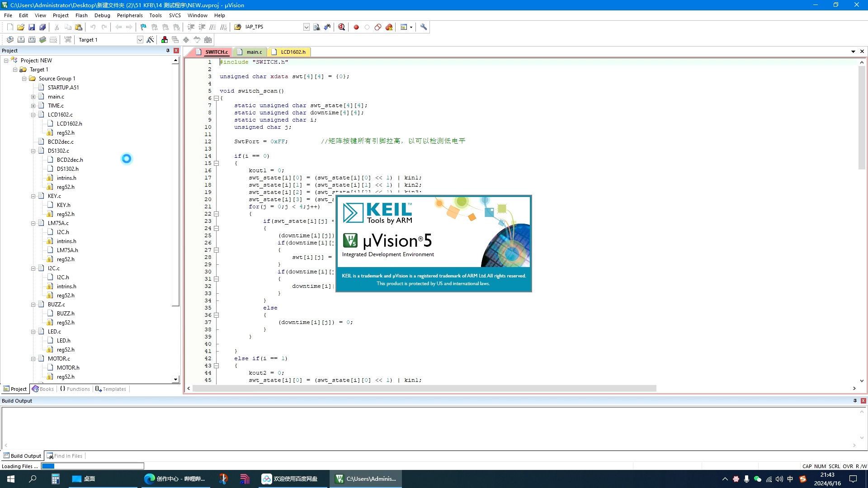Click the Configuration wrench icon

point(424,27)
